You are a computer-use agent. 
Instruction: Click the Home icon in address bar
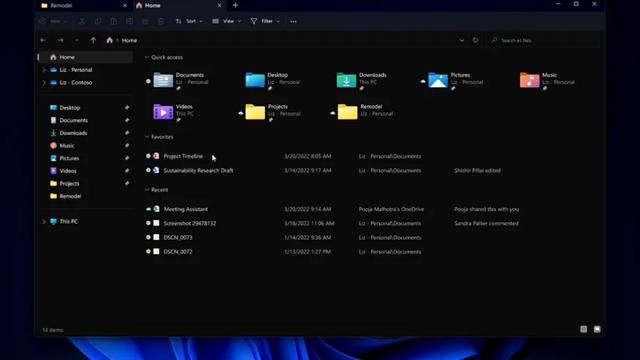[109, 40]
